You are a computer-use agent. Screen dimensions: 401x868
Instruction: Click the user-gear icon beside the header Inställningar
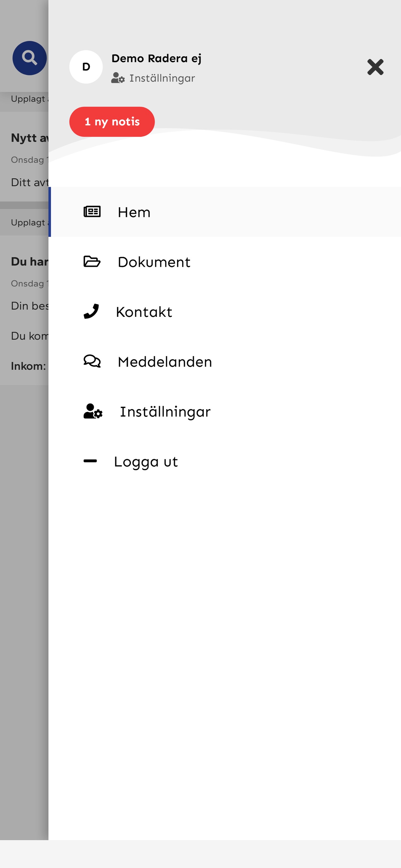tap(118, 78)
